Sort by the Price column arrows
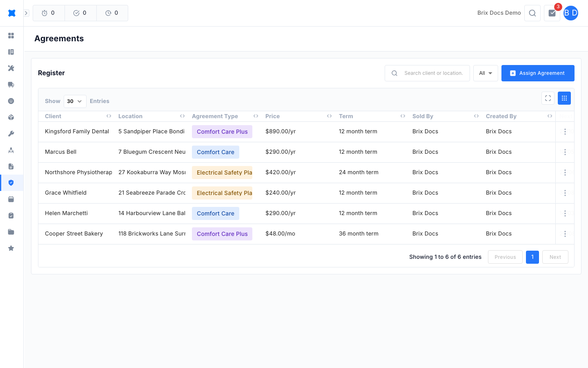The width and height of the screenshot is (588, 368). [x=330, y=116]
